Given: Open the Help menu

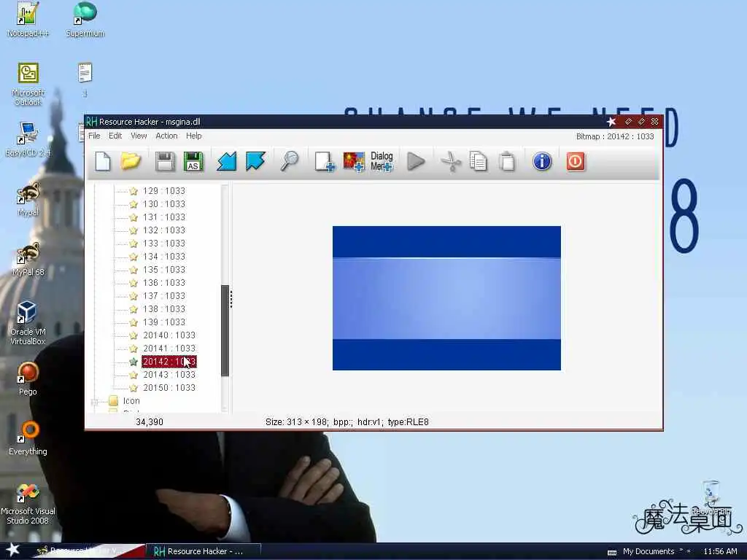Looking at the screenshot, I should click(193, 136).
